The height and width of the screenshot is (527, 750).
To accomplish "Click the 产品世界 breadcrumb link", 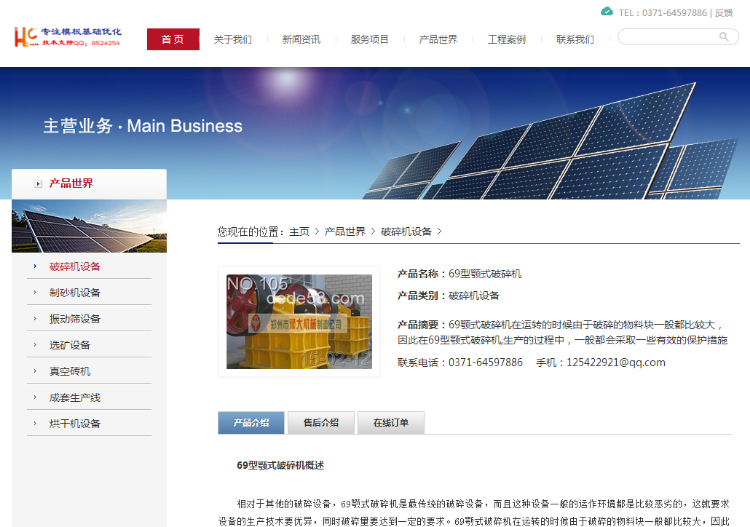I will (x=345, y=231).
